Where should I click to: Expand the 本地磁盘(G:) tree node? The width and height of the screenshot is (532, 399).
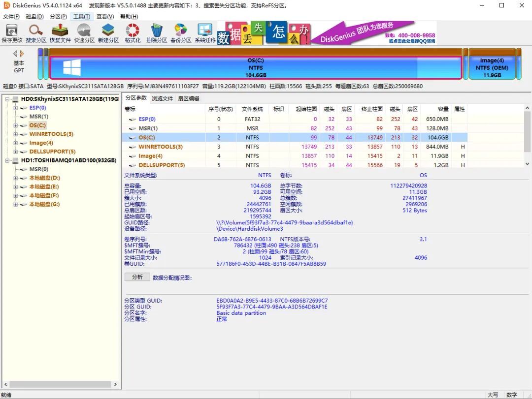pyautogui.click(x=16, y=204)
